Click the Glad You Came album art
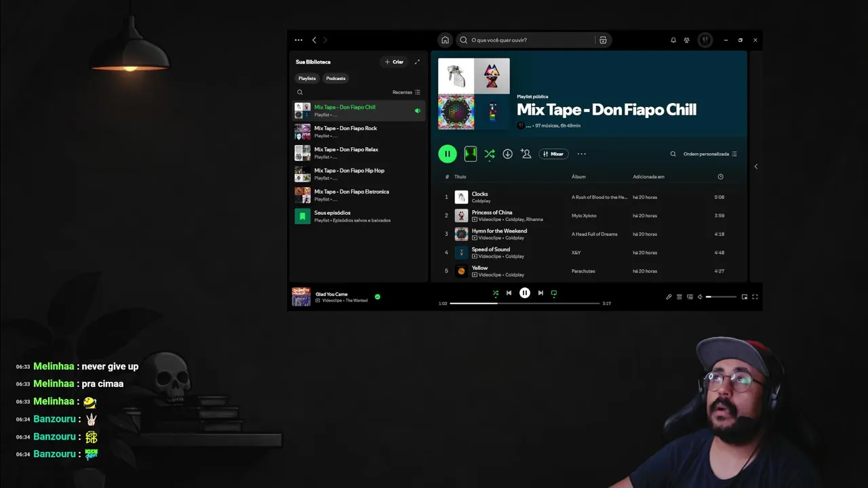The width and height of the screenshot is (868, 488). click(301, 297)
